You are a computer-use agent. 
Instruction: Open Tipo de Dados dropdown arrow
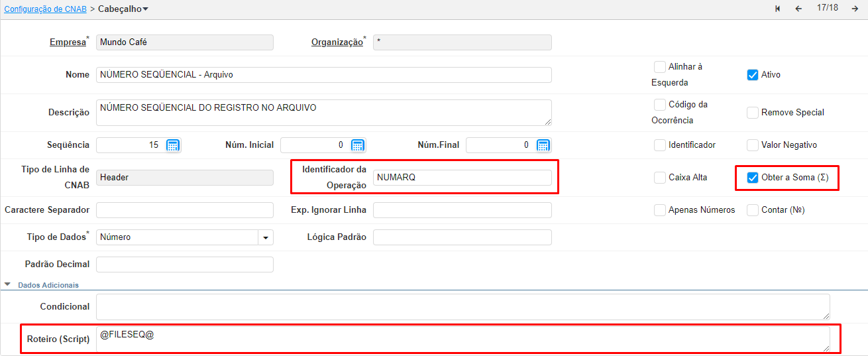[x=266, y=237]
